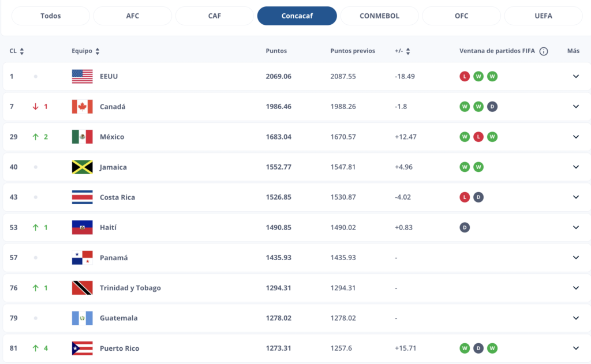Click the Puntos previos column header

[x=353, y=51]
